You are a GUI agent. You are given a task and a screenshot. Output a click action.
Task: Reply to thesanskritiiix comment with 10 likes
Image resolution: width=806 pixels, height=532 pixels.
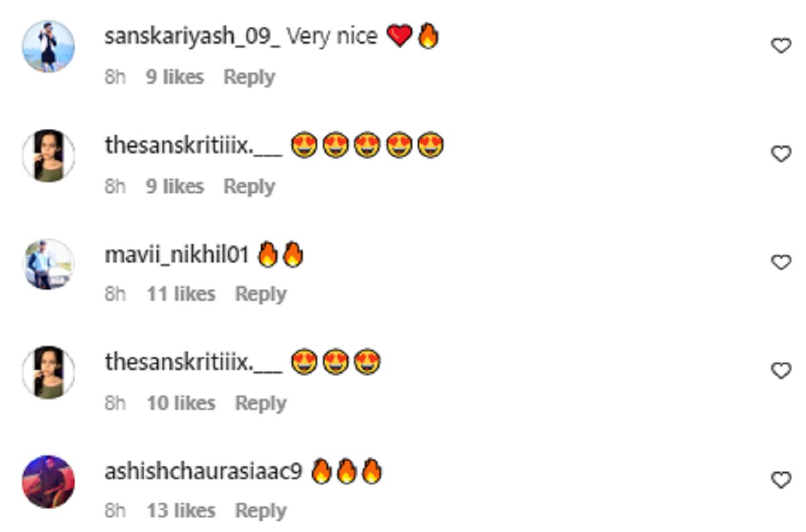[x=261, y=403]
